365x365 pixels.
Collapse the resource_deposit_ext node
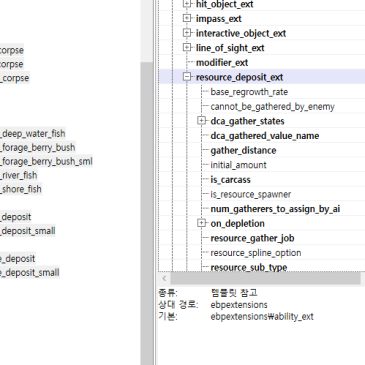pos(187,77)
